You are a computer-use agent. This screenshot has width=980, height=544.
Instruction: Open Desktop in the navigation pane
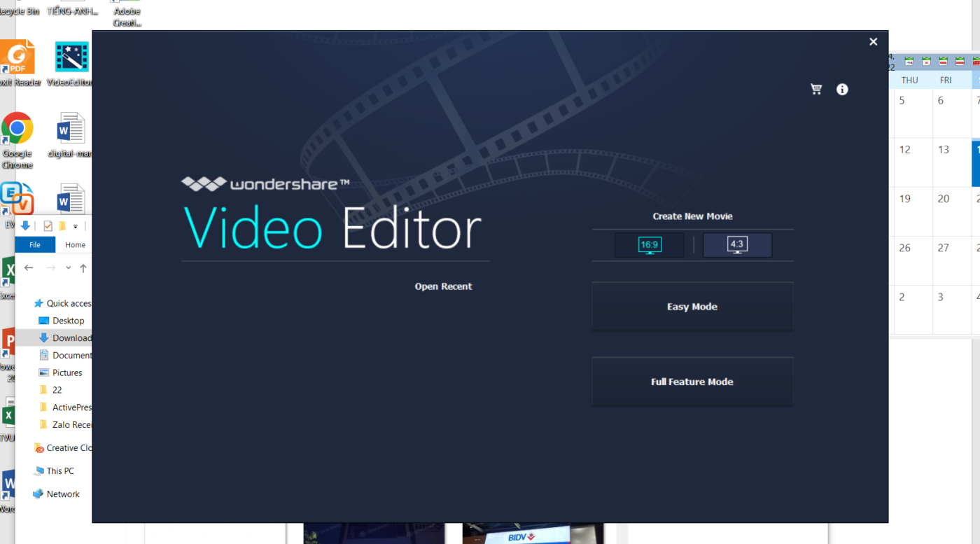click(63, 321)
